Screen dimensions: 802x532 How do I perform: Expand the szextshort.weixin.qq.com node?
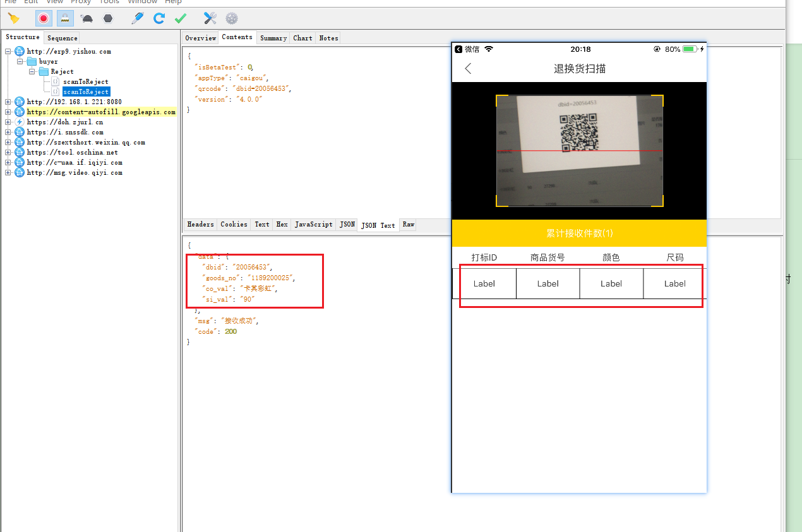[8, 143]
